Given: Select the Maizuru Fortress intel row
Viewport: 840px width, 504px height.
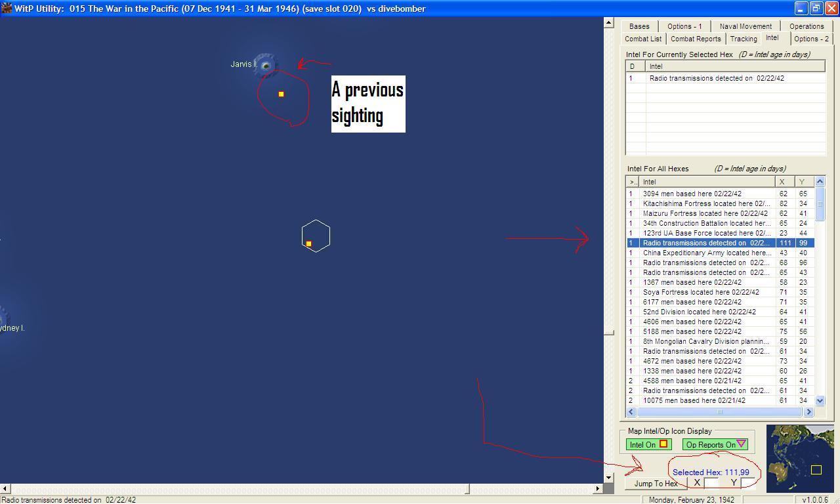Looking at the screenshot, I should point(720,213).
